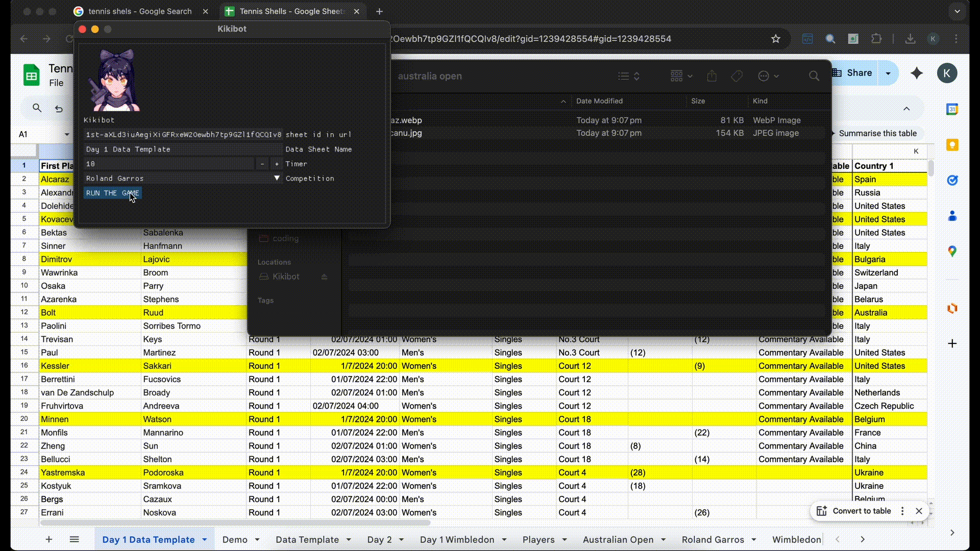
Task: Switch to the Day 1 Wimbledon sheet tab
Action: (457, 539)
